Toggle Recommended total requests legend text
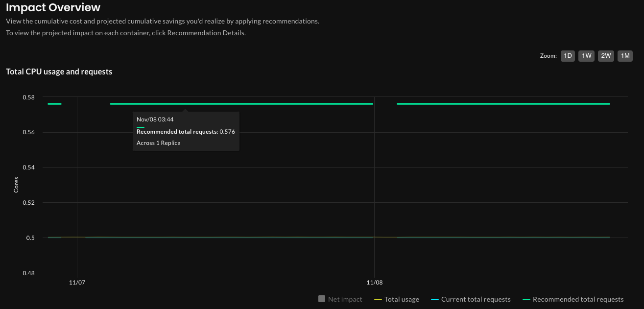644x309 pixels. 578,299
